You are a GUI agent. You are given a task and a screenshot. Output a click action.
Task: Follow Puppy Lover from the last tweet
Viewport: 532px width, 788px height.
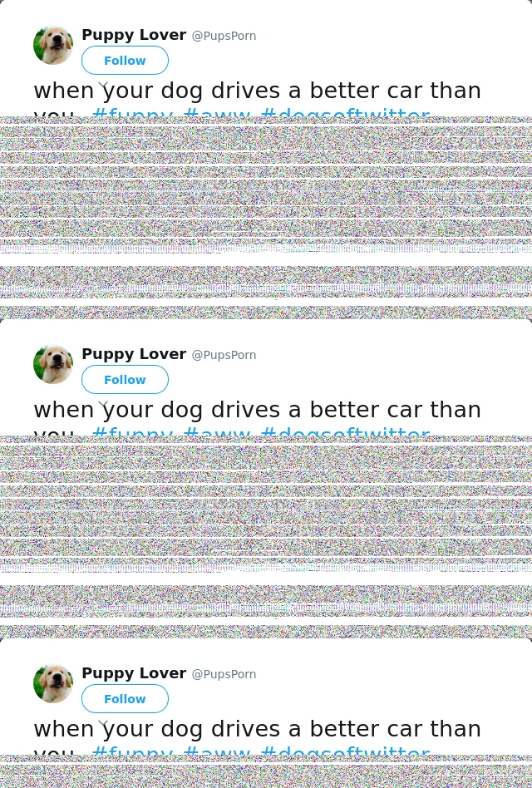click(x=125, y=698)
